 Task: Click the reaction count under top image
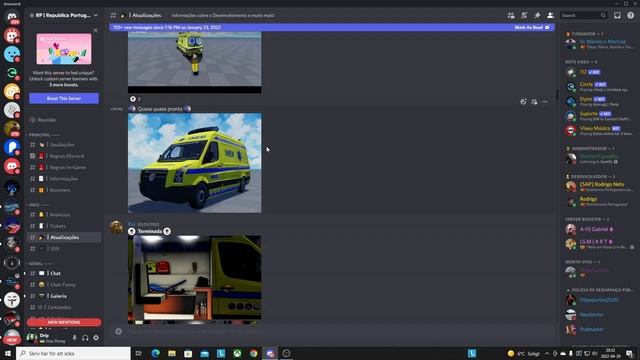tap(135, 99)
